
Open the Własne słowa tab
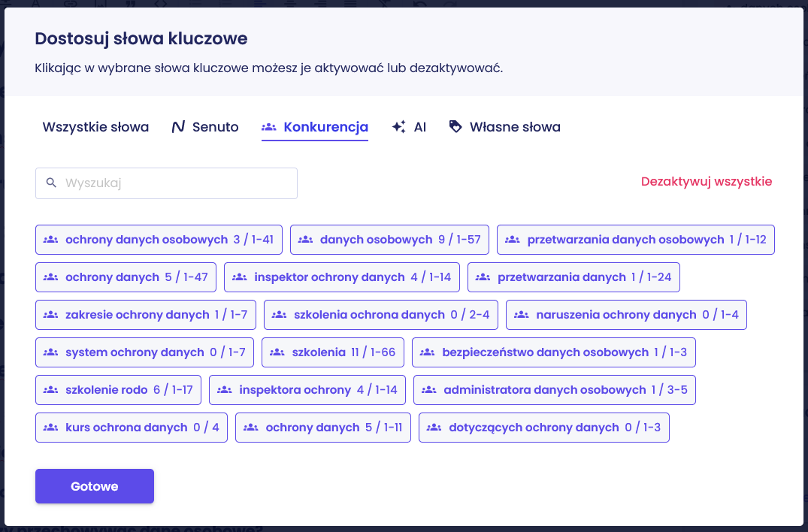514,127
